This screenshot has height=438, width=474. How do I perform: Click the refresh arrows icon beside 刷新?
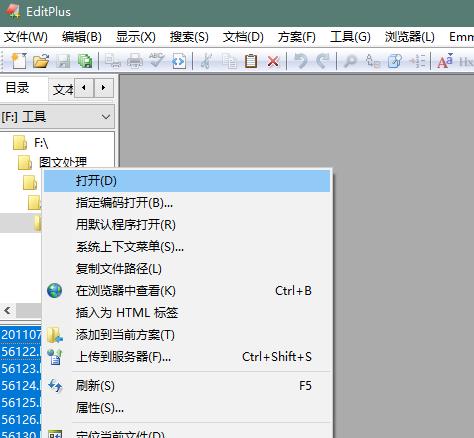pos(55,386)
